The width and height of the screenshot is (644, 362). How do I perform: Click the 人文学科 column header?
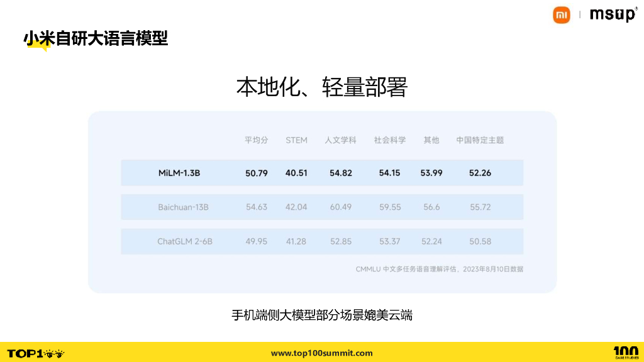coord(340,140)
